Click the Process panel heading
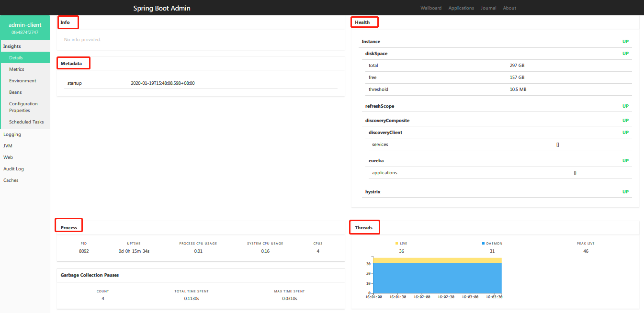The height and width of the screenshot is (313, 644). click(69, 228)
